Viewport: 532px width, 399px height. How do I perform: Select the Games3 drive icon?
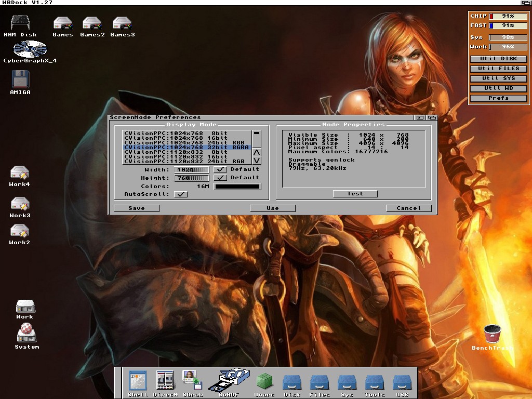122,23
